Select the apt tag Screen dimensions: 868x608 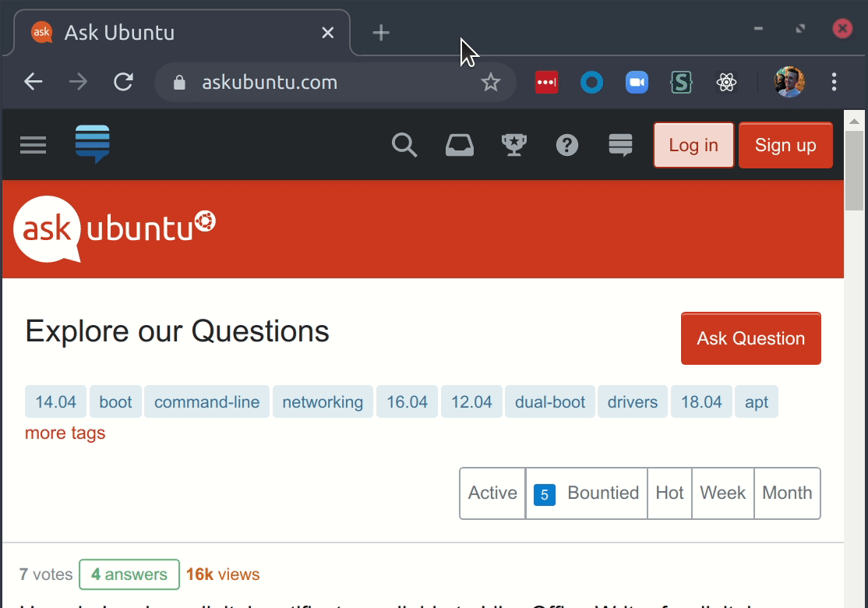pyautogui.click(x=756, y=401)
